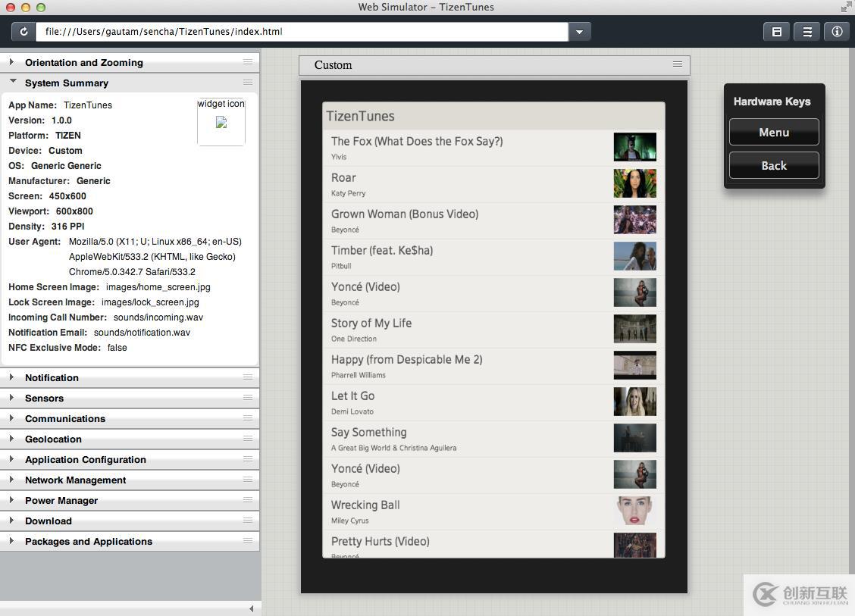Click drag handle on Sensors panel

pyautogui.click(x=248, y=397)
